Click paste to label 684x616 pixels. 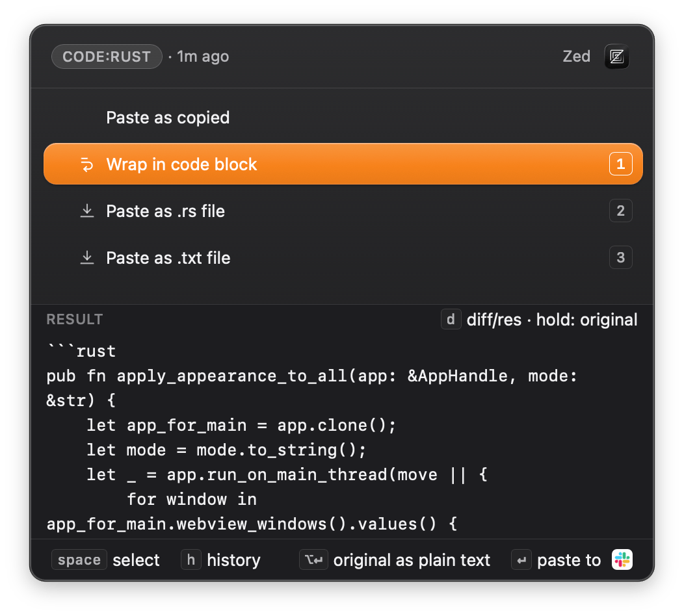coord(569,560)
